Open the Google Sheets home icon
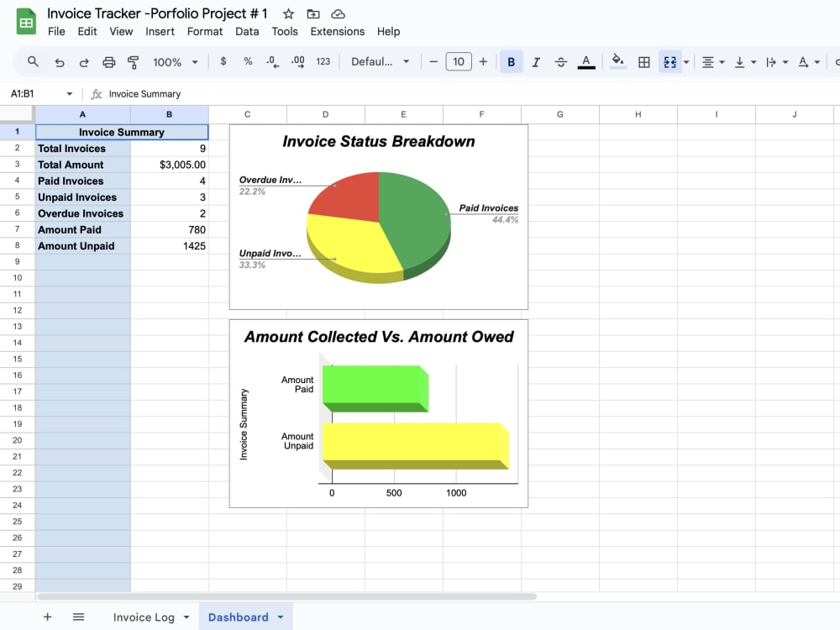This screenshot has width=840, height=630. tap(26, 23)
